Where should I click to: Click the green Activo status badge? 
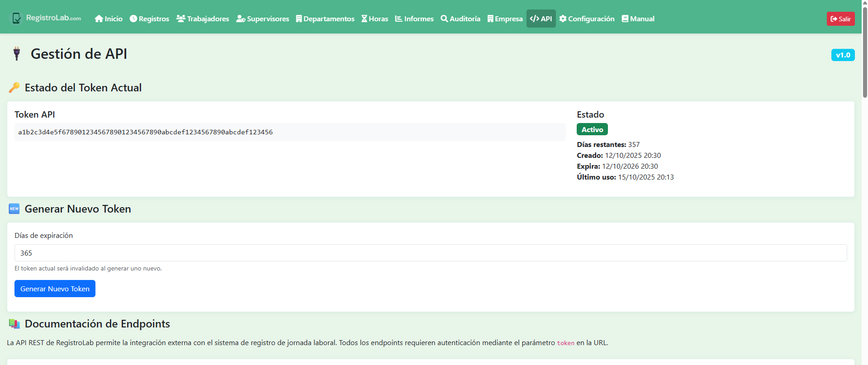592,129
